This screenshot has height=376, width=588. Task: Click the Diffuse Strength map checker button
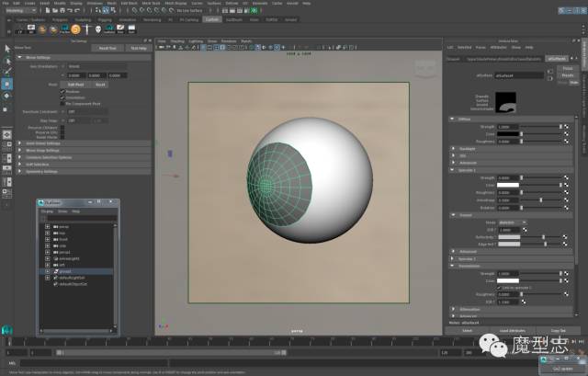566,127
